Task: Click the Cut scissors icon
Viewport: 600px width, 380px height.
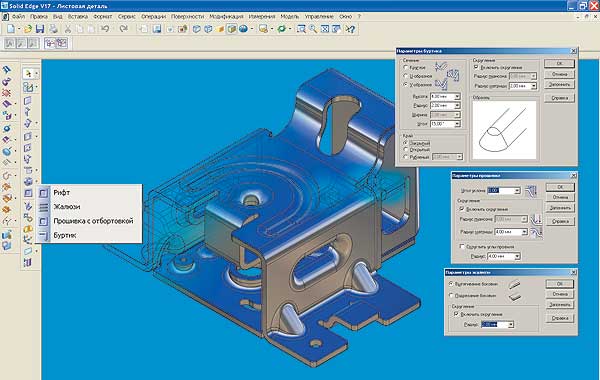Action: coord(68,29)
